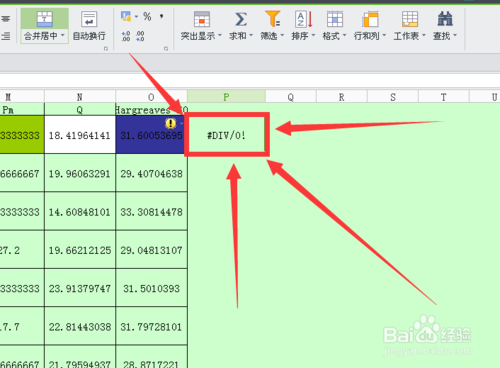Apply percent style formatting
Screen dimensions: 500x368
pos(147,16)
